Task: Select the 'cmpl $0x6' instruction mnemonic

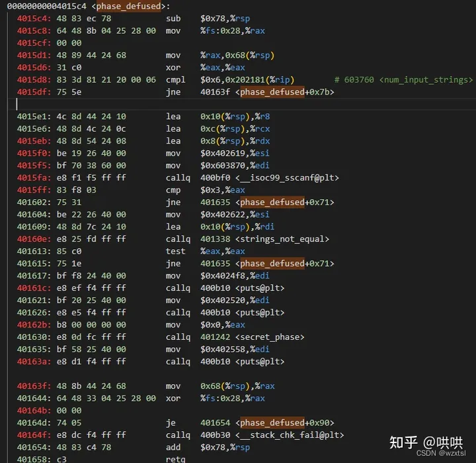Action: (175, 80)
